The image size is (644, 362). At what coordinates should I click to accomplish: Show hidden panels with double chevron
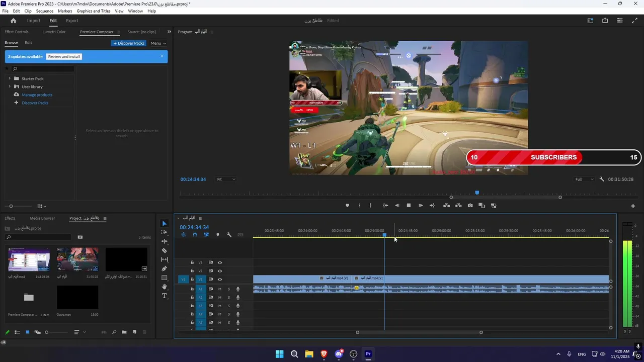tap(169, 32)
